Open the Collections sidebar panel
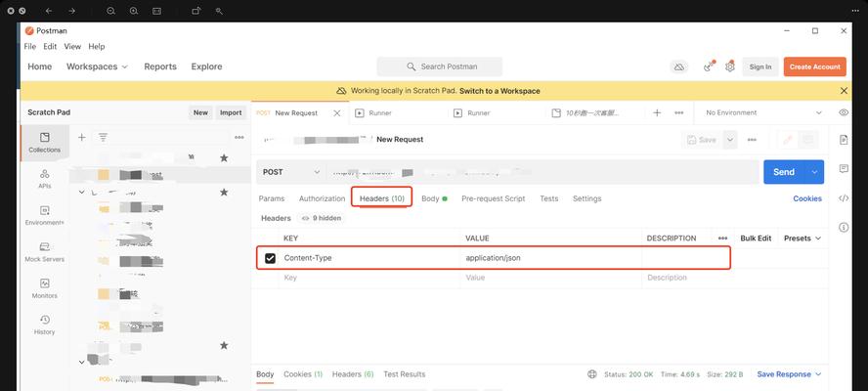 [45, 143]
